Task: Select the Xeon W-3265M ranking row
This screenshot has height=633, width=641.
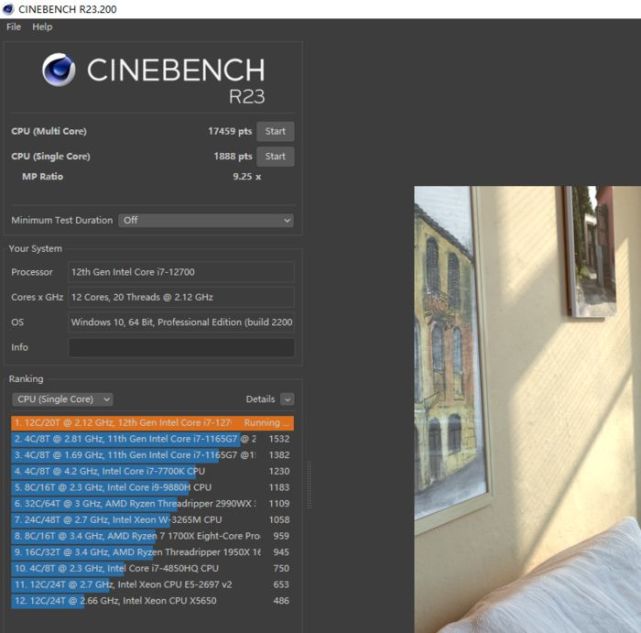Action: [x=152, y=520]
